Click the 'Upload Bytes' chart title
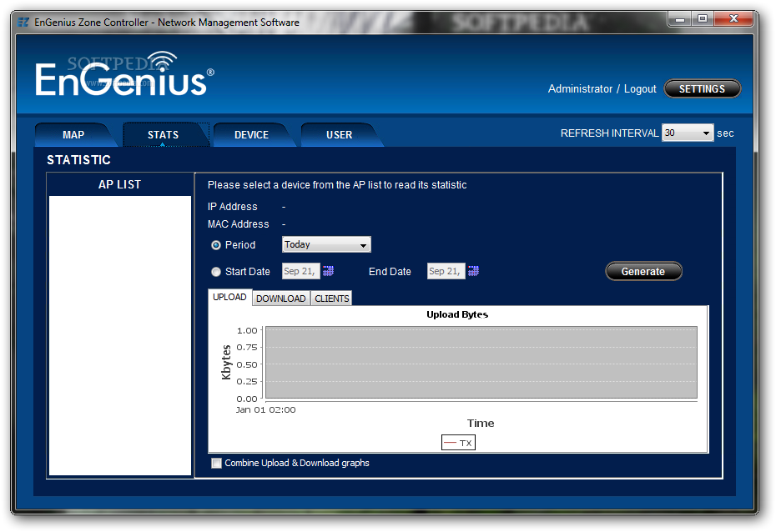776x532 pixels. click(x=457, y=314)
